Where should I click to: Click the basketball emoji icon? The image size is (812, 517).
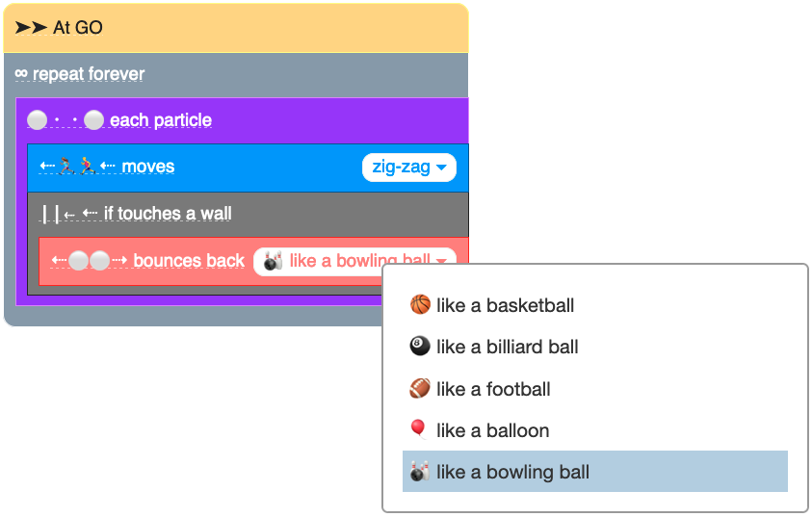pos(420,305)
